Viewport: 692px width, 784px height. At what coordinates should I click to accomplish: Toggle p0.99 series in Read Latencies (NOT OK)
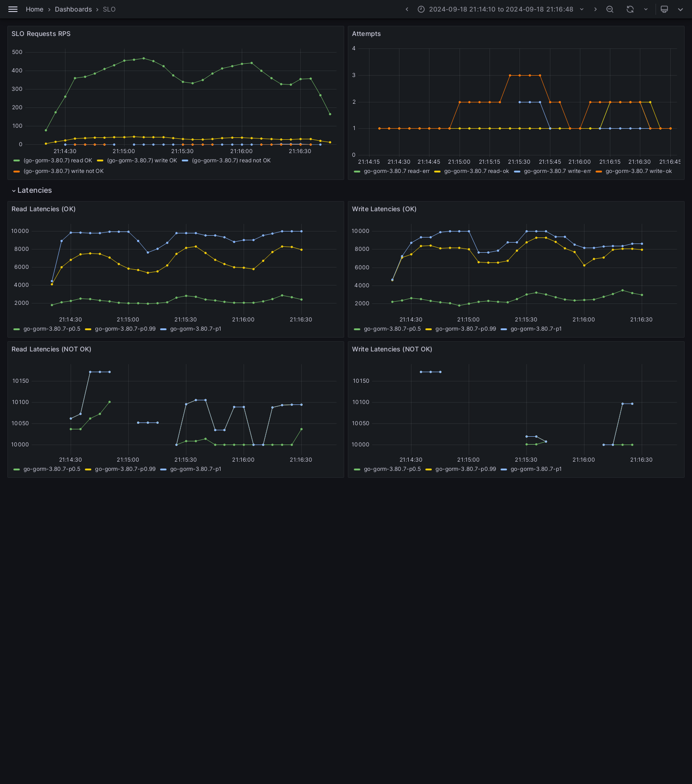point(125,469)
